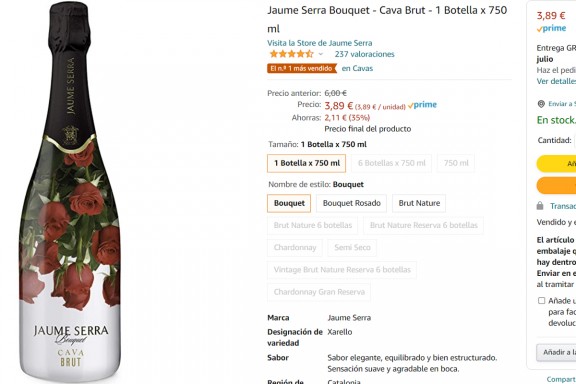Screen dimensions: 576x384
Task: Click the star rating icons
Action: (x=291, y=54)
